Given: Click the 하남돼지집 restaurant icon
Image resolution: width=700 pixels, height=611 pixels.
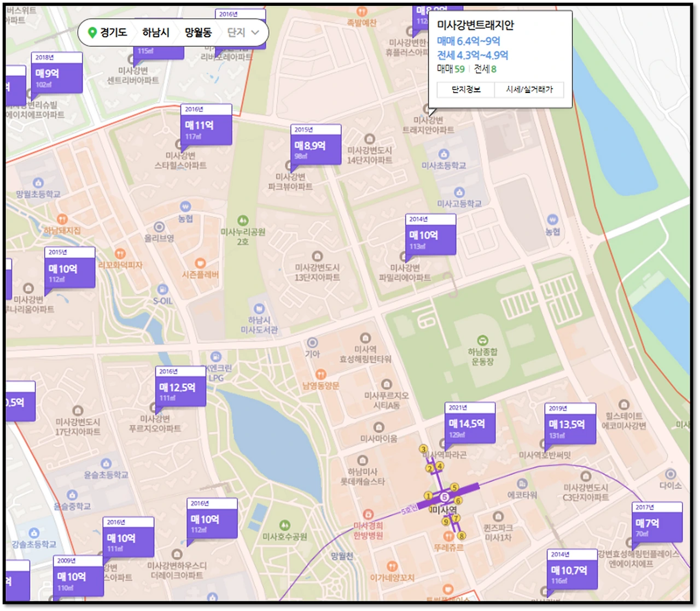Looking at the screenshot, I should (62, 219).
